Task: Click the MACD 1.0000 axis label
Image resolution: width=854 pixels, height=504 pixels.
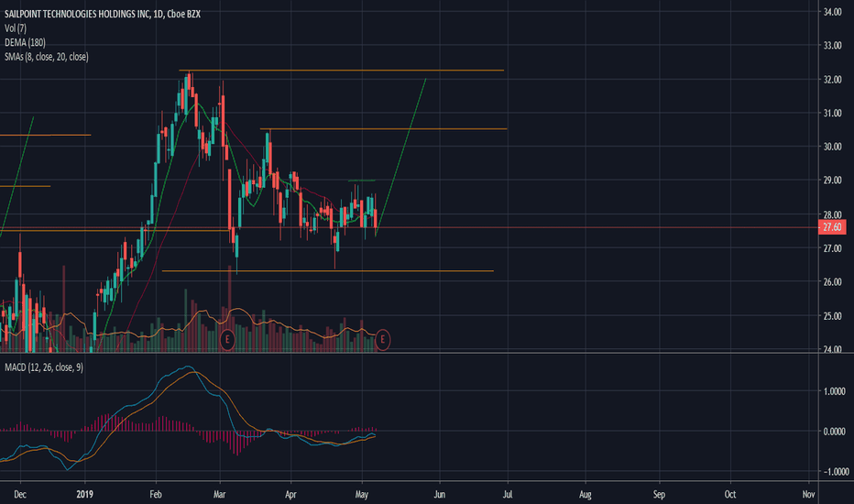Action: (x=835, y=391)
